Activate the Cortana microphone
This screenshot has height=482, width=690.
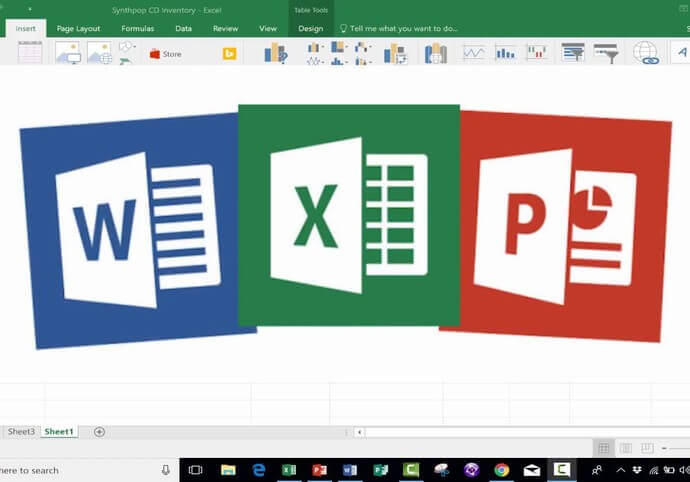(x=166, y=471)
